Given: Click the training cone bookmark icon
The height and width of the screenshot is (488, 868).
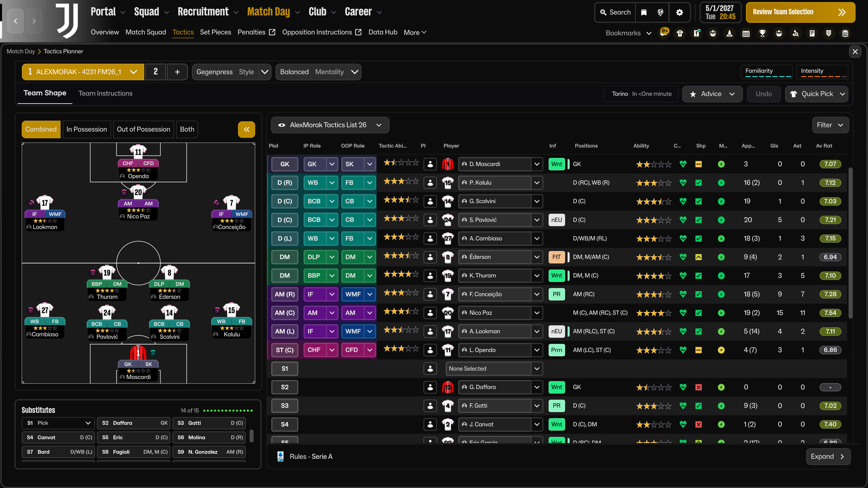Looking at the screenshot, I should [729, 33].
